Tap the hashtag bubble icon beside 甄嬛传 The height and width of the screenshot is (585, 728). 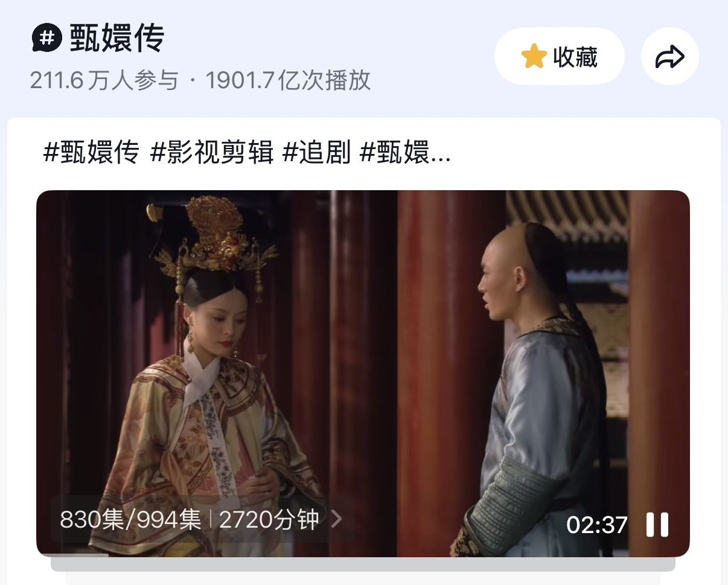pos(46,39)
